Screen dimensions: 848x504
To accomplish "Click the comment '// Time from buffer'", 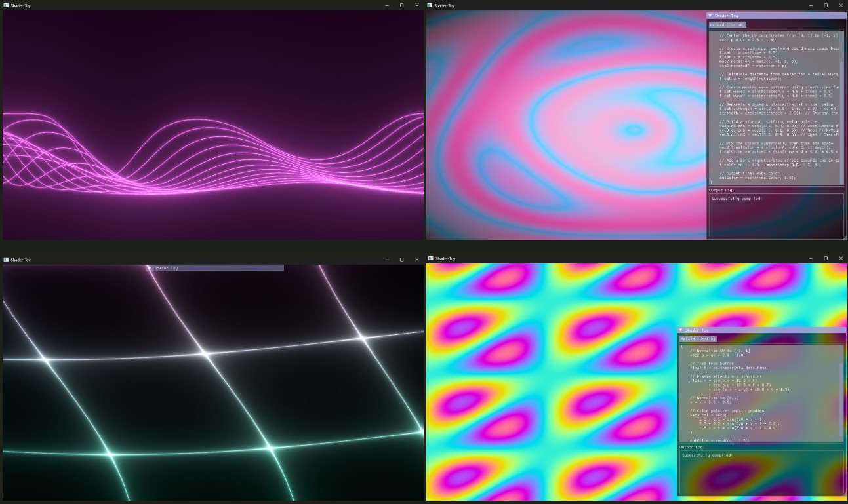I will (x=711, y=363).
